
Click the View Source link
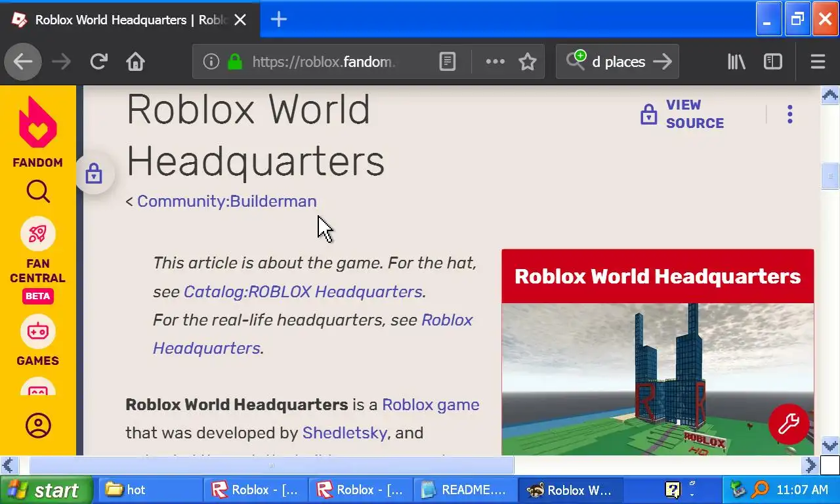(682, 114)
